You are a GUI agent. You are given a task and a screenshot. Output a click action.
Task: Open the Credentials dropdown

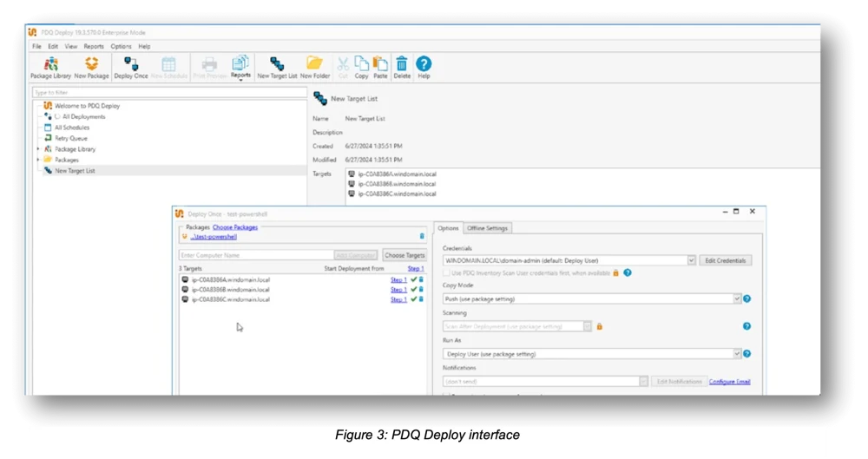point(691,260)
